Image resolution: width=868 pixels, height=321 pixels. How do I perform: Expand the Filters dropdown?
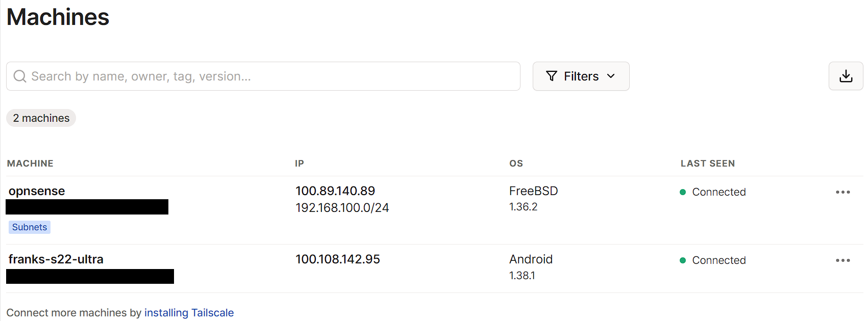(x=581, y=76)
